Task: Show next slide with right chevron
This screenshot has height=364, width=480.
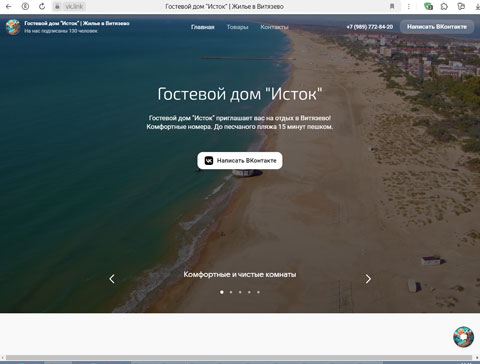Action: 368,279
